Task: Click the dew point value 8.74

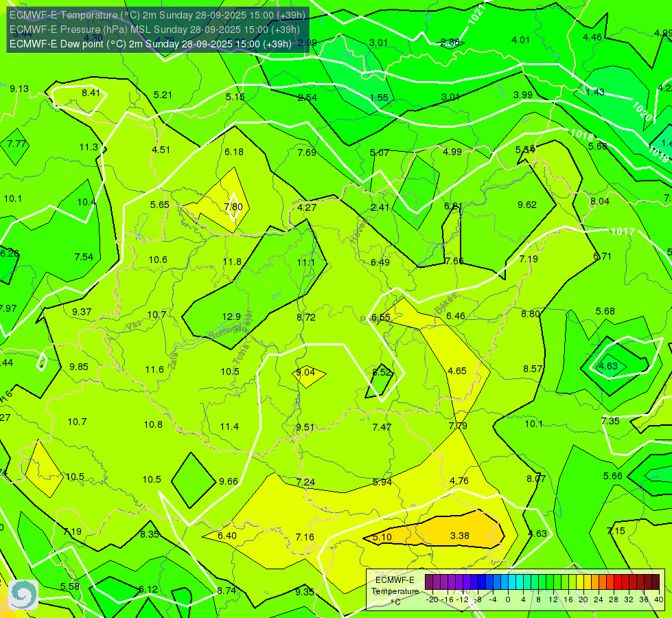Action: [227, 591]
